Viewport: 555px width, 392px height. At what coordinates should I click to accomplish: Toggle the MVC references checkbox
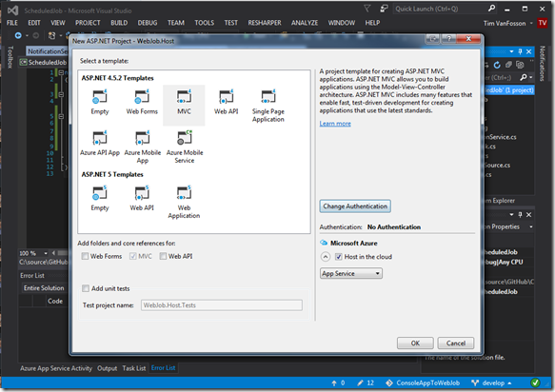(x=133, y=256)
